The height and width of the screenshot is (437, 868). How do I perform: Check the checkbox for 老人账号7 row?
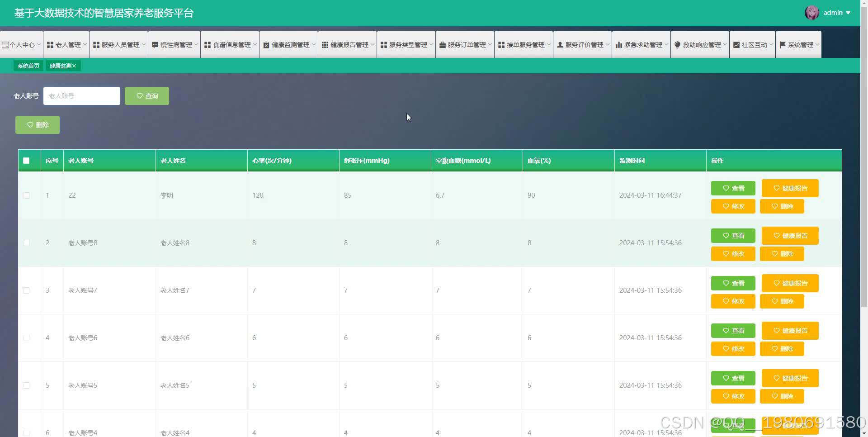[26, 290]
